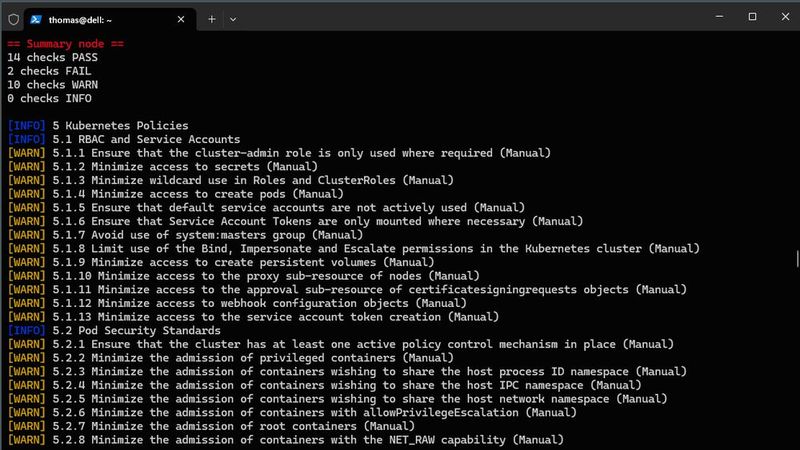Click the 5.1.8 Bind, Impersonate and Escalate line
This screenshot has width=800, height=450.
(x=354, y=249)
